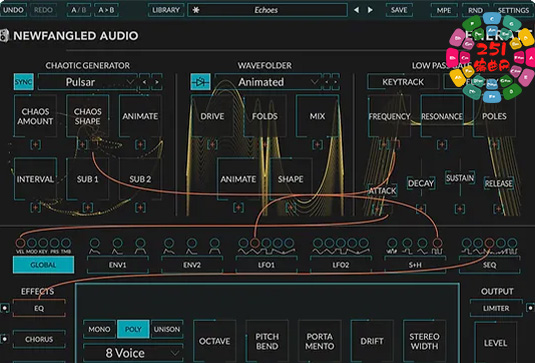Open the Animated wavefolder type dropdown
Viewport: 535px width, 363px height.
click(x=268, y=82)
